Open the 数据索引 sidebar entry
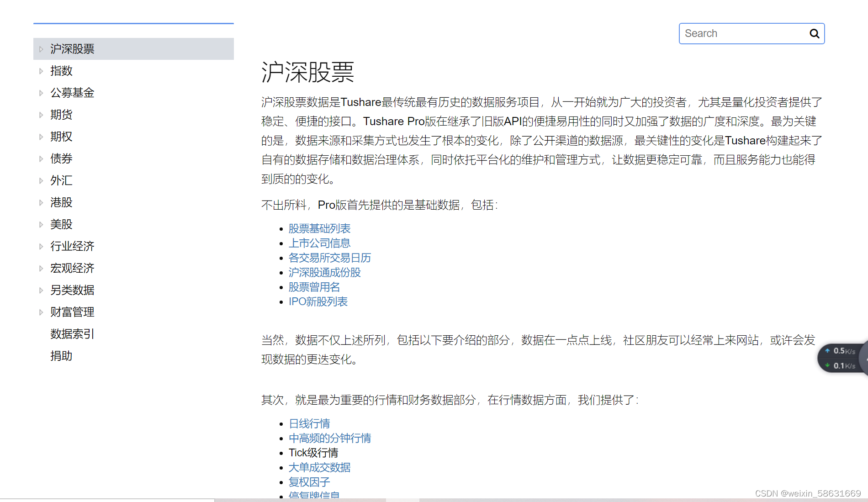868x502 pixels. click(72, 334)
